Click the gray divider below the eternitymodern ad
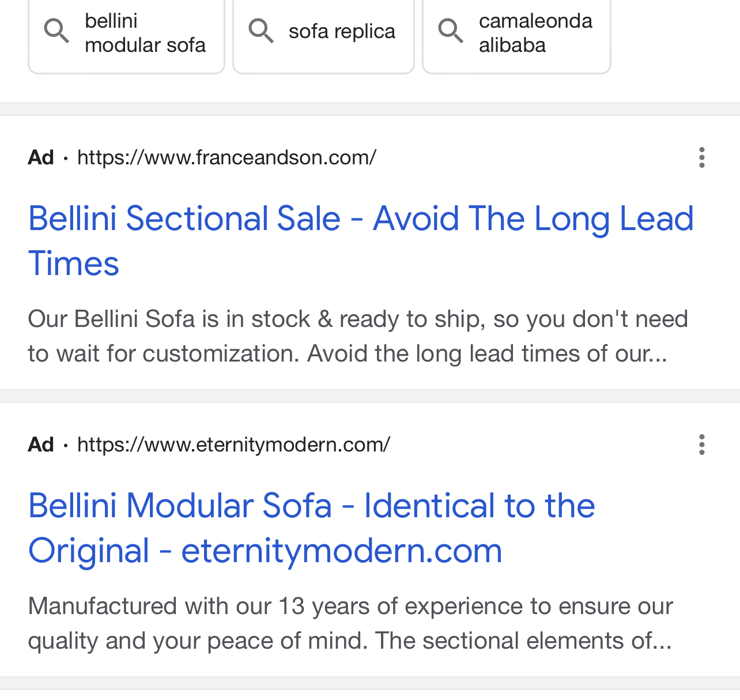This screenshot has height=700, width=740. click(370, 683)
